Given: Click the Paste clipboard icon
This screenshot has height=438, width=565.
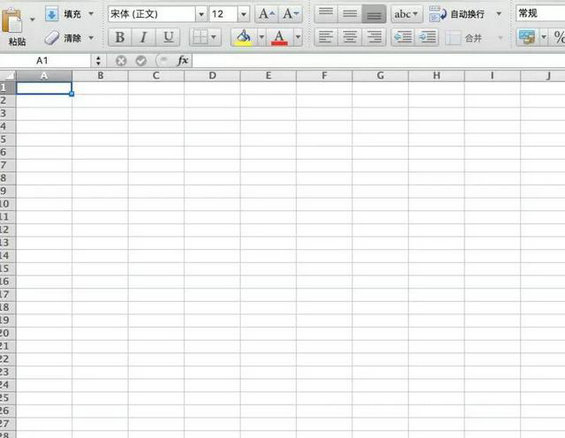Looking at the screenshot, I should 12,21.
